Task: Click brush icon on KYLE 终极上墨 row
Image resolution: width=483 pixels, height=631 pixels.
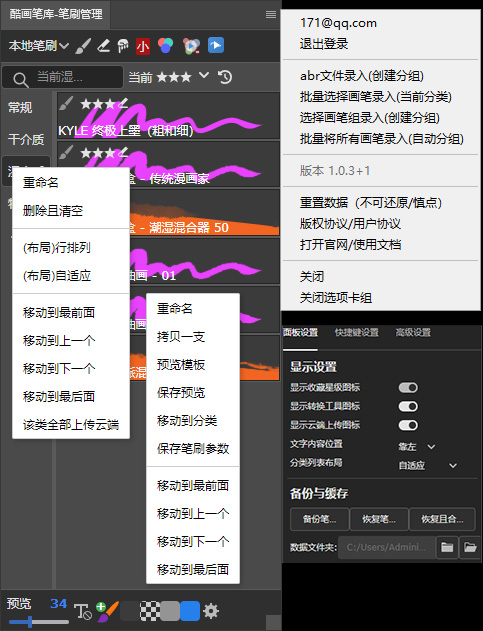Action: [66, 103]
